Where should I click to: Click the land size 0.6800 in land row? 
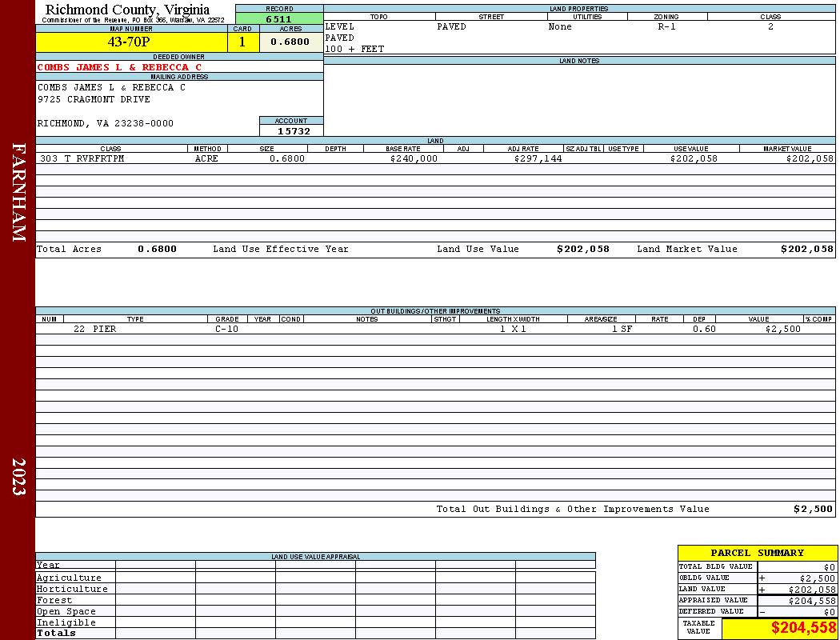(287, 158)
